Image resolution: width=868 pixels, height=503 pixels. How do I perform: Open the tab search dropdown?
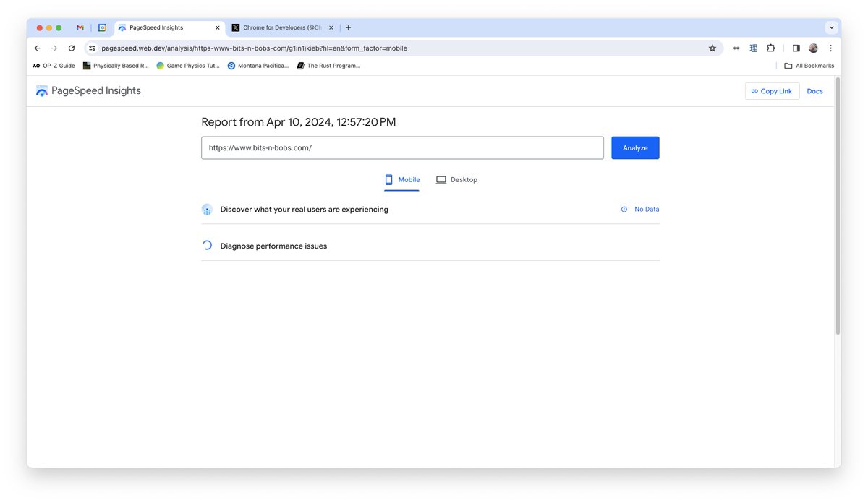[831, 27]
